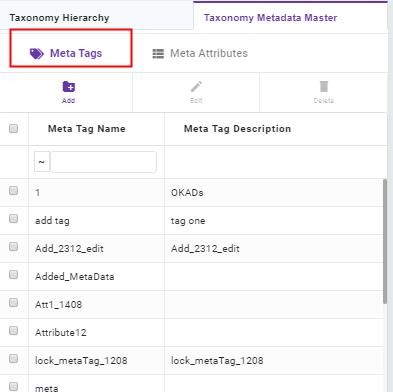Click the 'add tag' name cell

point(97,221)
